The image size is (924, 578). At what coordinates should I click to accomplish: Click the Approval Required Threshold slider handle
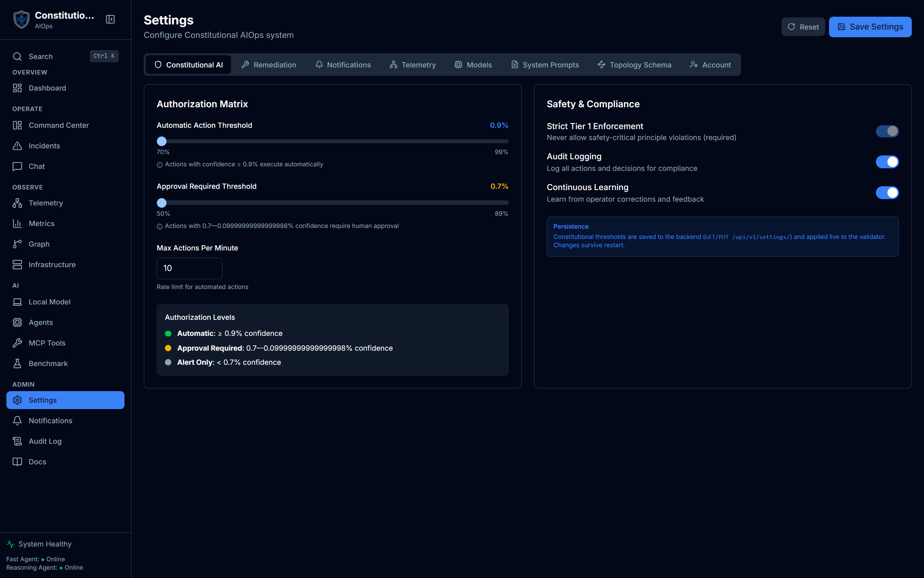(x=162, y=203)
